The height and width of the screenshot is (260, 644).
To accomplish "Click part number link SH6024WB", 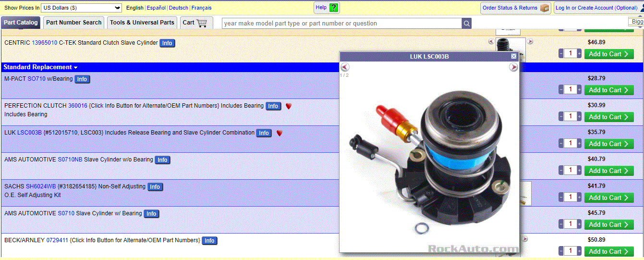I will (x=41, y=186).
